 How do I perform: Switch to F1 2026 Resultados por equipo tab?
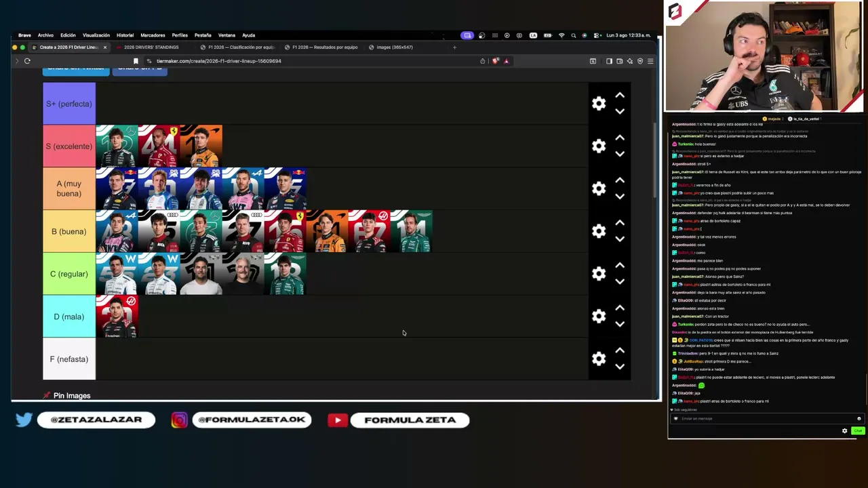[321, 47]
